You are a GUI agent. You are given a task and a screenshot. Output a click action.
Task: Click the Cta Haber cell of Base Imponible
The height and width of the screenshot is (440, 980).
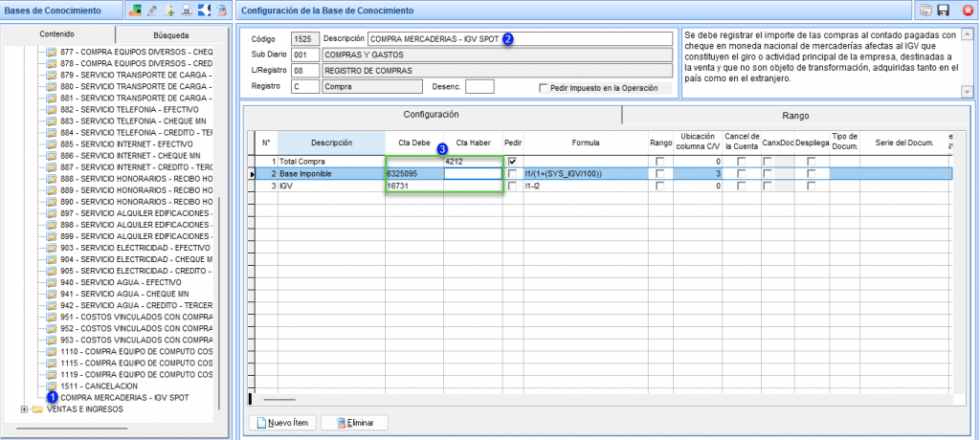coord(473,174)
